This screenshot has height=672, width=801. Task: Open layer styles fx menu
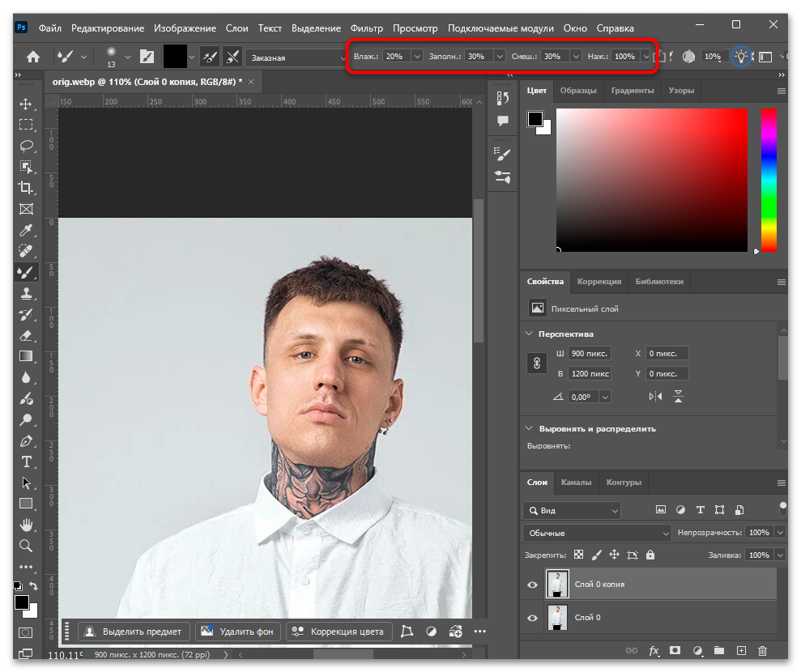coord(654,651)
